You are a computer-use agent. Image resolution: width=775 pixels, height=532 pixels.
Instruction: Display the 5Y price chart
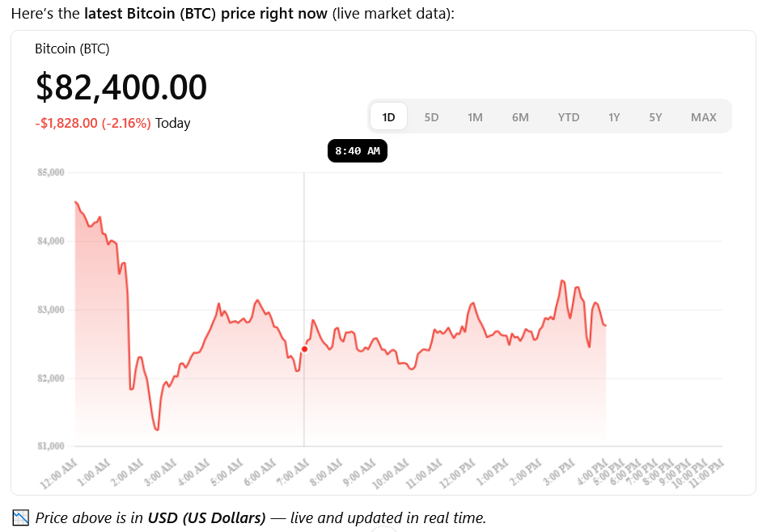[655, 117]
